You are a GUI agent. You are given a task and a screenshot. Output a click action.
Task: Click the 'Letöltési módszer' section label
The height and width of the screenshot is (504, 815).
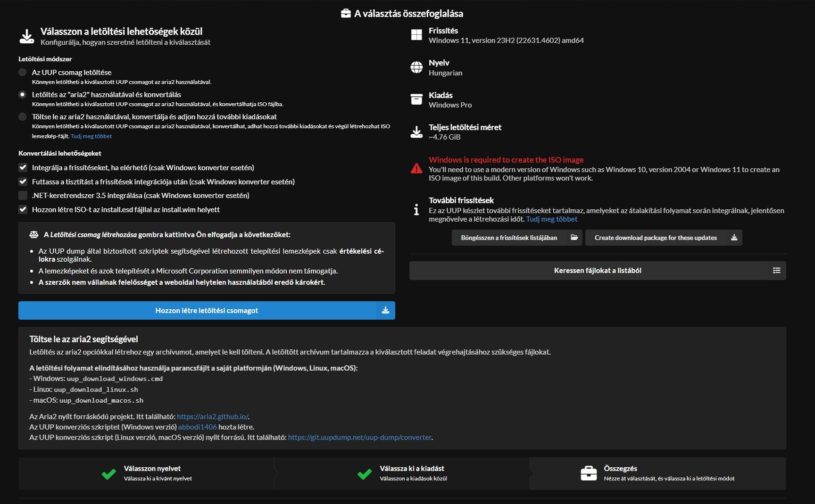coord(45,59)
